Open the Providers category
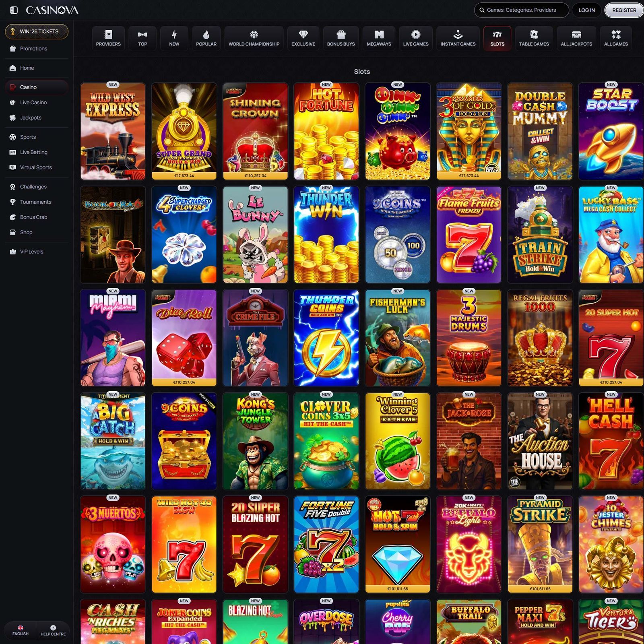The image size is (644, 644). [108, 38]
